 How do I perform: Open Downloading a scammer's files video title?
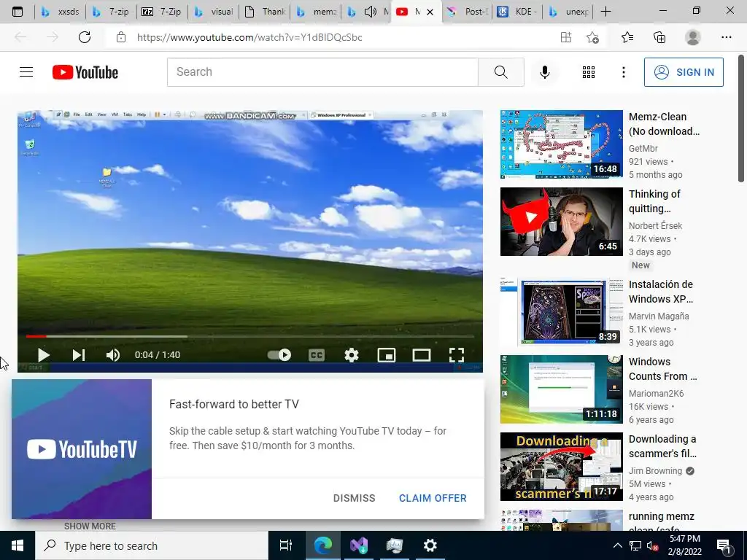(662, 446)
